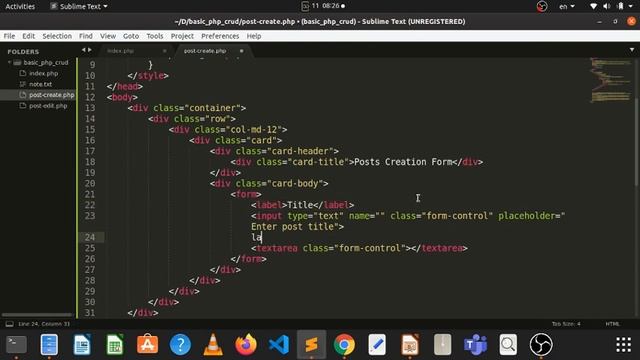Click the red circular tray indicator icon
The width and height of the screenshot is (640, 360).
(542, 6)
